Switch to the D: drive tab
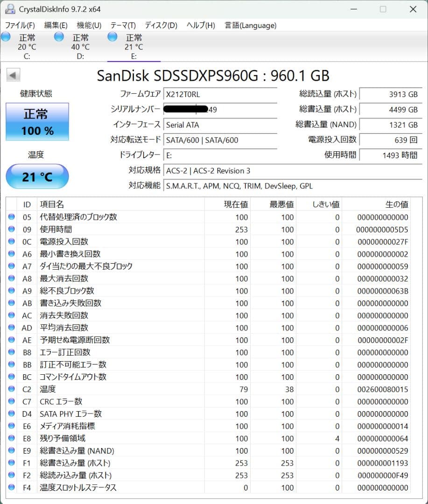Viewport: 428px width, 504px height. pyautogui.click(x=80, y=47)
